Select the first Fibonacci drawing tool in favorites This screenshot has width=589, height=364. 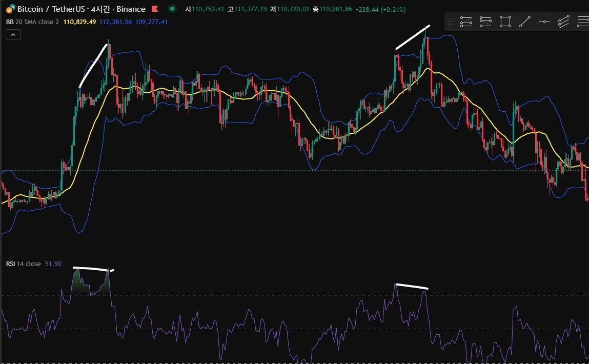coord(466,22)
